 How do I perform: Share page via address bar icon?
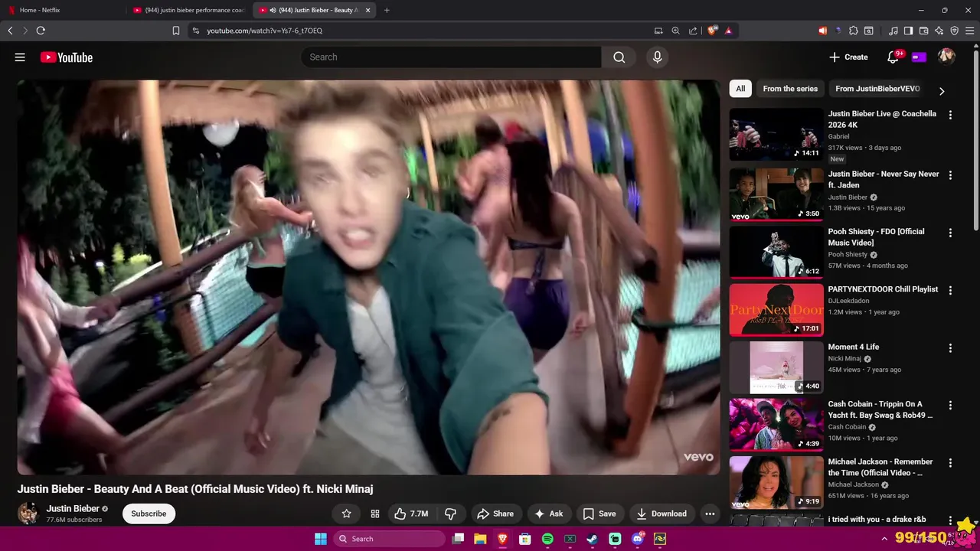693,31
